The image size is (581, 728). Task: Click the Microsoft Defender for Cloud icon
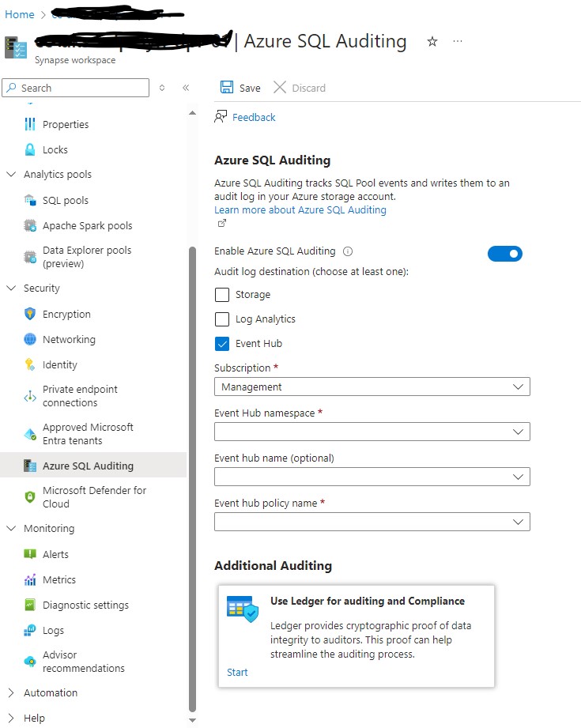(30, 496)
